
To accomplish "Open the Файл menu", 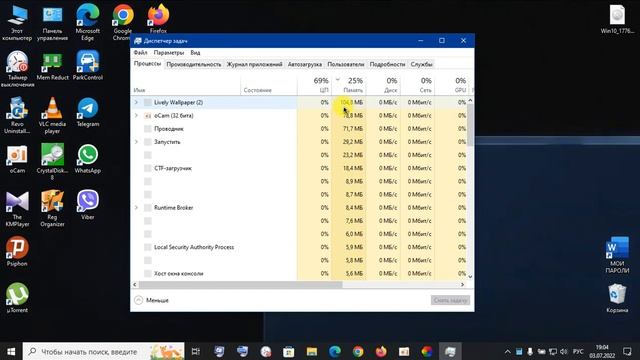I will pos(140,53).
